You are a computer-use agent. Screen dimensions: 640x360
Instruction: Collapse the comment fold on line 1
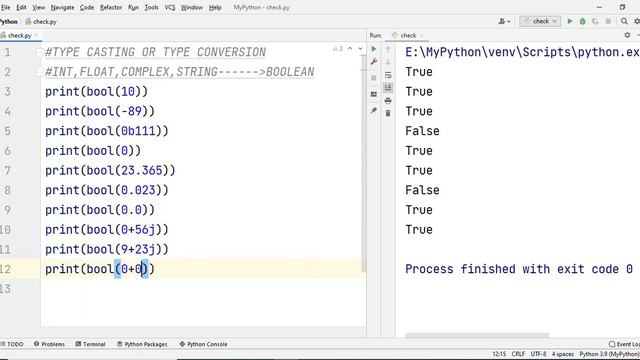click(x=40, y=52)
